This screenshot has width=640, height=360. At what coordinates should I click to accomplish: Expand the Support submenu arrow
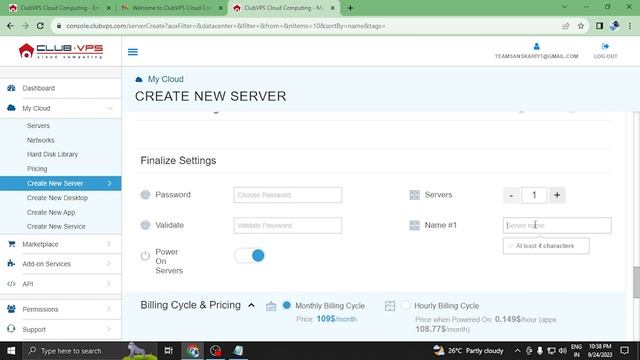coord(109,329)
